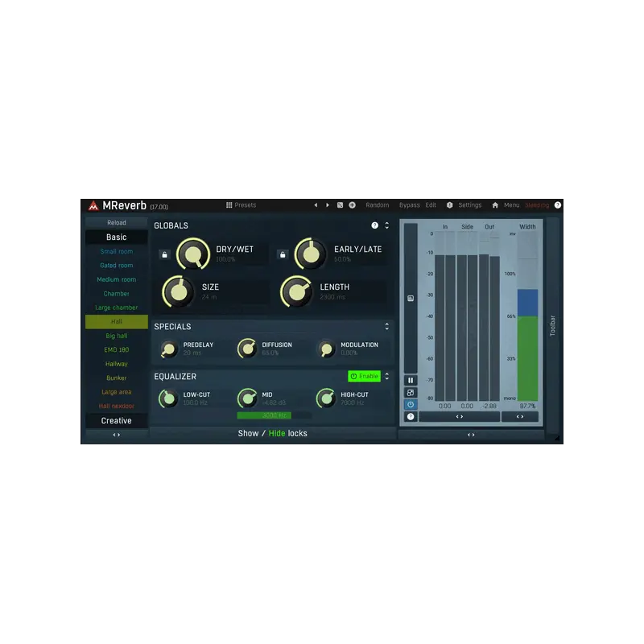Viewport: 644px width, 644px height.
Task: Click the MReverb logo icon
Action: pos(93,205)
